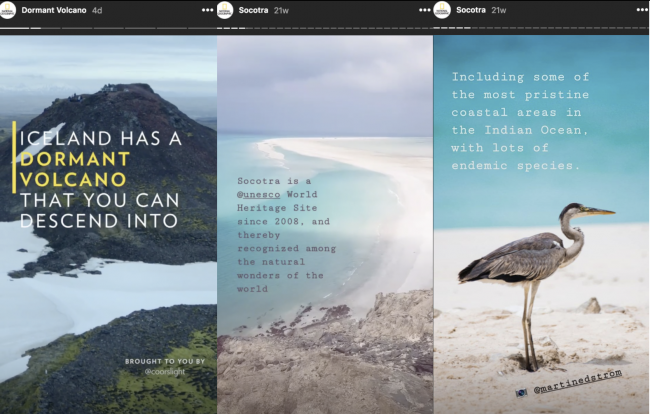Click the '4d' timestamp on Dormant Volcano
Image resolution: width=650 pixels, height=414 pixels.
tap(97, 10)
